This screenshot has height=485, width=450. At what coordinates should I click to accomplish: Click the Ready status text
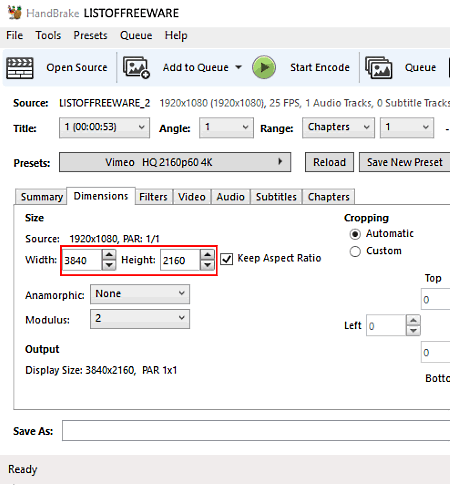pos(23,469)
